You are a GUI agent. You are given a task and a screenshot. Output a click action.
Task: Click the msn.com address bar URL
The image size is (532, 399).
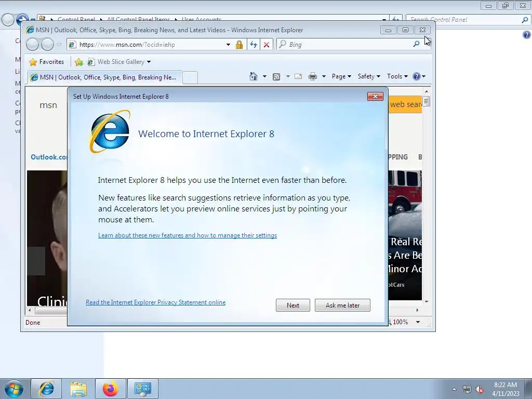pos(127,45)
